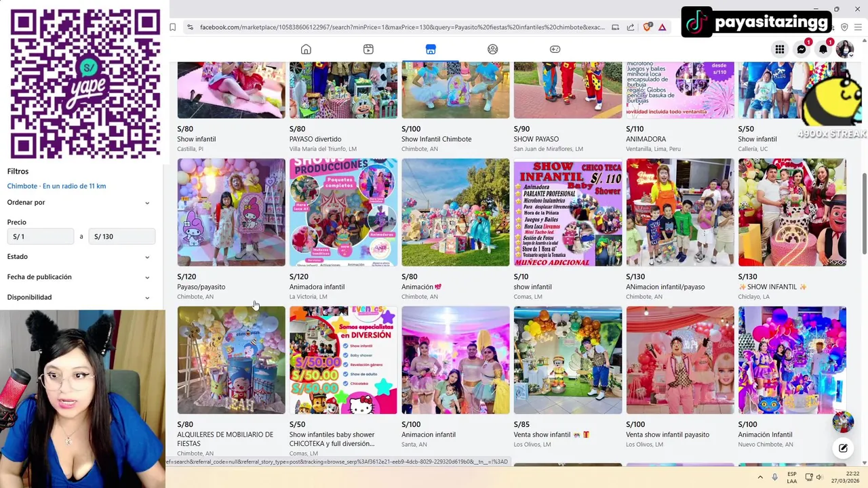
Task: Open ALQUILERES DE MOBILIARIO DE FIESTAS image
Action: point(231,360)
